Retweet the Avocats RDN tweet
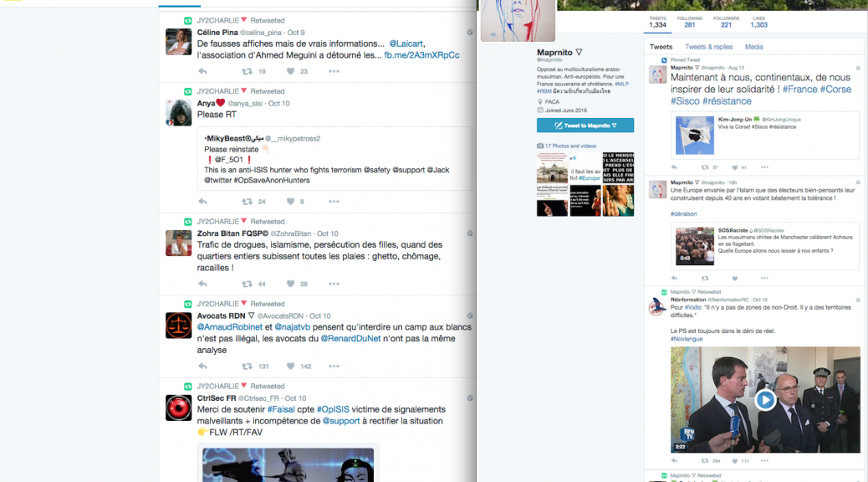This screenshot has height=482, width=868. click(247, 367)
